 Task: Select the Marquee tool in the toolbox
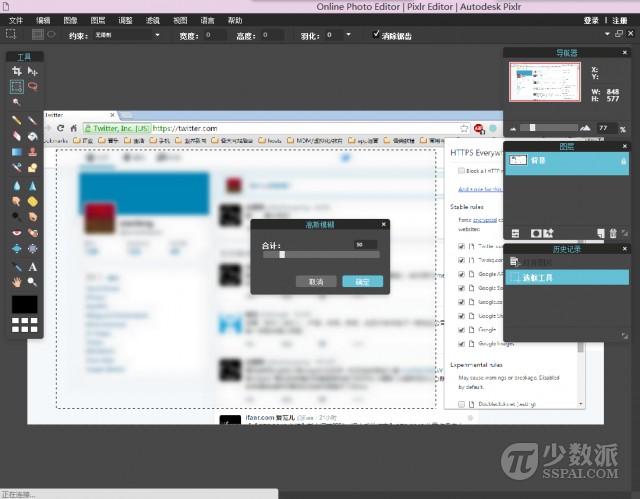pyautogui.click(x=16, y=86)
